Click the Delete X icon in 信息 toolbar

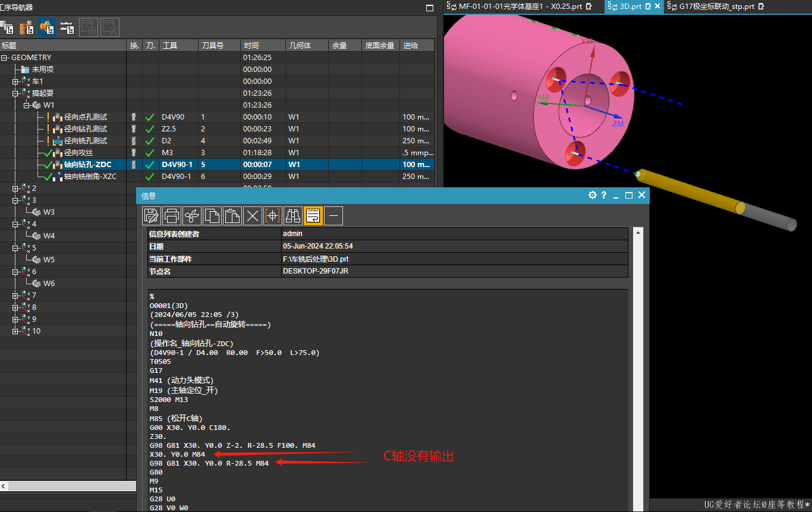tap(253, 215)
